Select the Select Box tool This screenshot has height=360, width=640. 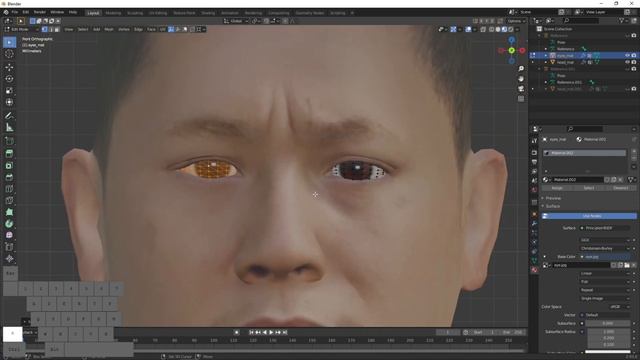(9, 42)
